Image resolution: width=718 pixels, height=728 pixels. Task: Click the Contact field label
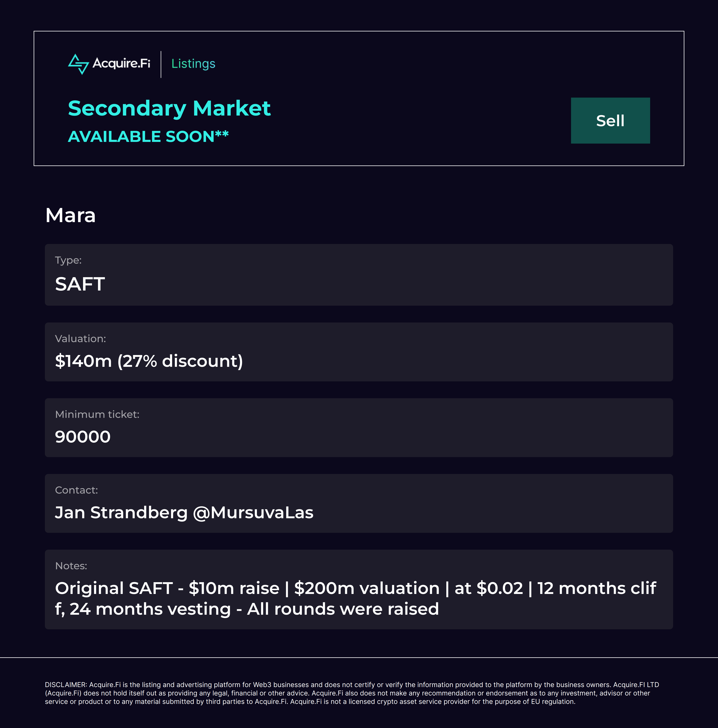(x=76, y=490)
